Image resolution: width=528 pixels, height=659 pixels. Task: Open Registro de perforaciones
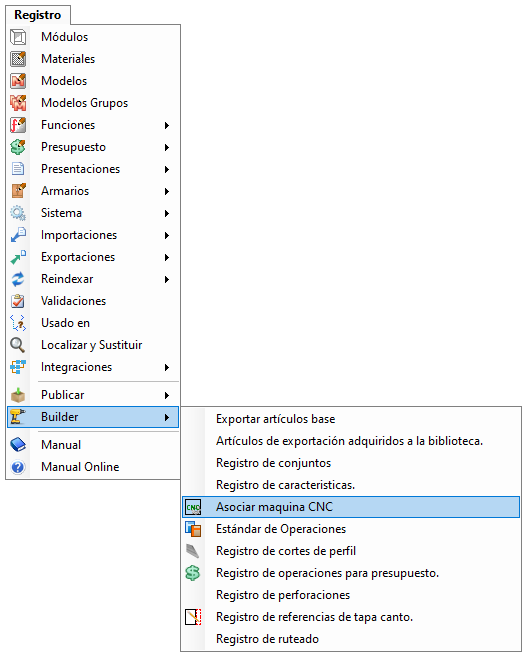[x=351, y=595]
